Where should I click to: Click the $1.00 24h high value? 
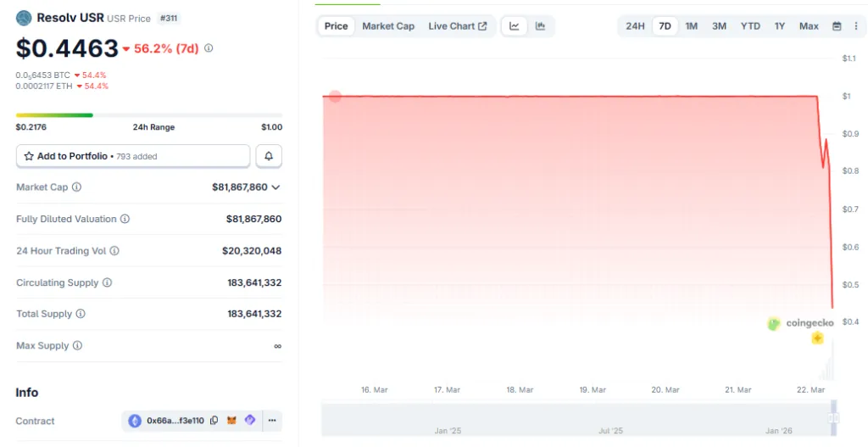[272, 127]
